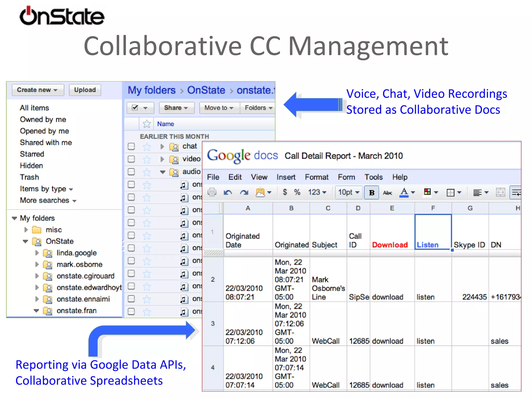Click download link for the Mark Osborne's Line row
The image size is (532, 399).
387,297
